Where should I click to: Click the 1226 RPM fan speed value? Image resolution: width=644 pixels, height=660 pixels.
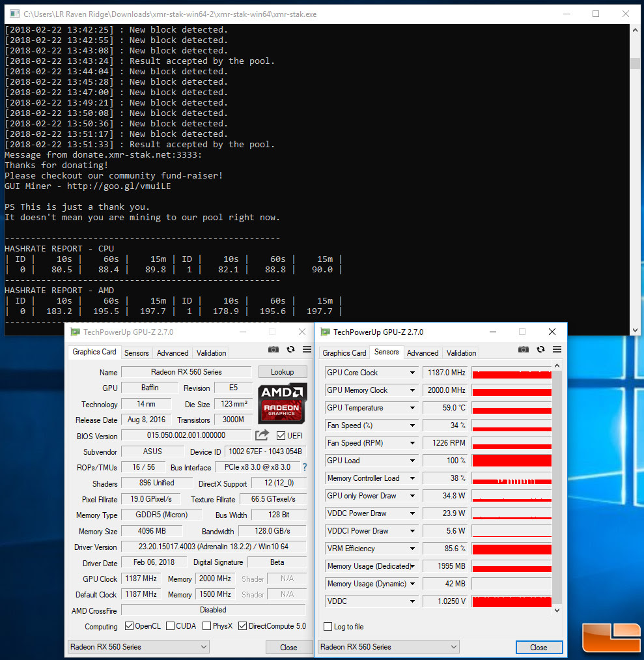click(x=445, y=443)
